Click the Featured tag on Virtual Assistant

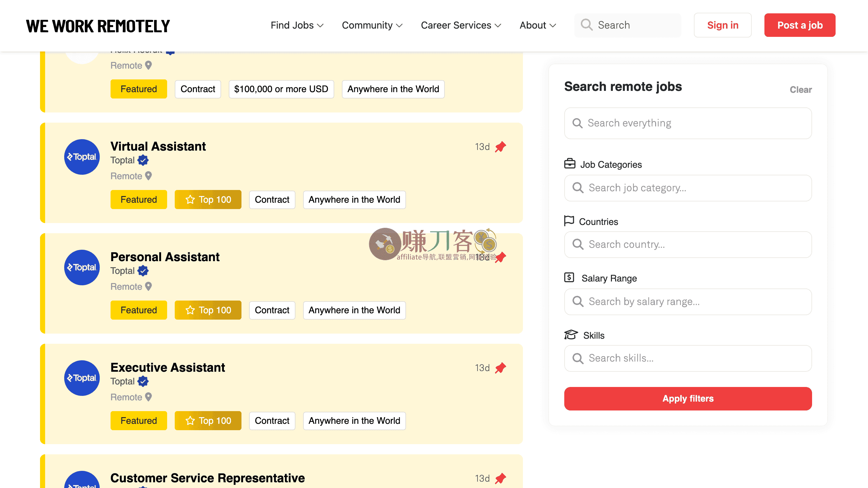coord(139,200)
